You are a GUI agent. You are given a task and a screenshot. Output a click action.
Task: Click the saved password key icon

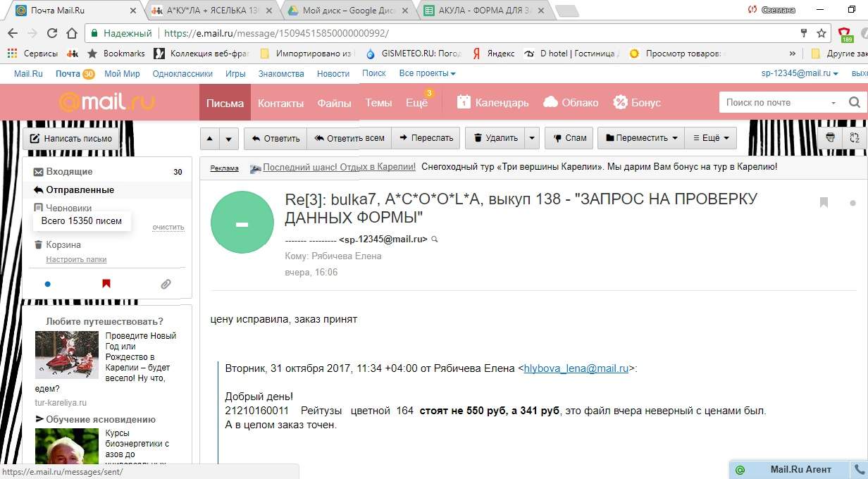804,33
